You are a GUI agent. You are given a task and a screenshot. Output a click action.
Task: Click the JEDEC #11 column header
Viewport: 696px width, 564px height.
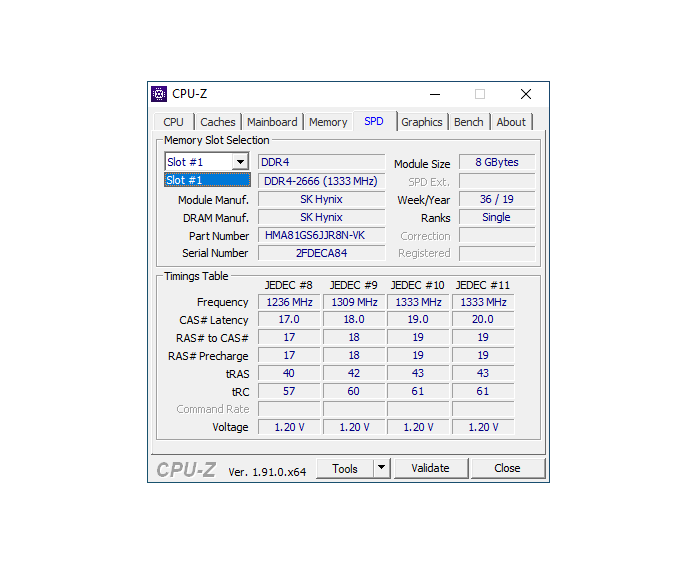(x=483, y=285)
